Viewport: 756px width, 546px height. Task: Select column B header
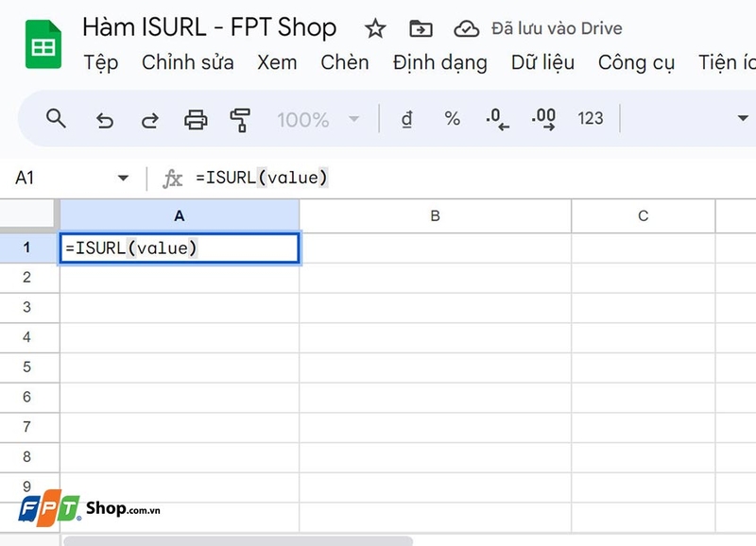tap(435, 216)
